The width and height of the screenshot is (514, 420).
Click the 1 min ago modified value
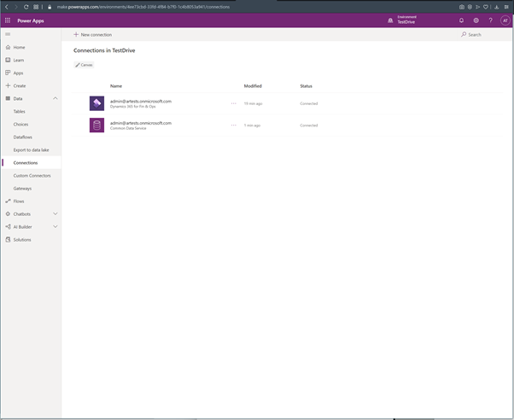pyautogui.click(x=252, y=125)
